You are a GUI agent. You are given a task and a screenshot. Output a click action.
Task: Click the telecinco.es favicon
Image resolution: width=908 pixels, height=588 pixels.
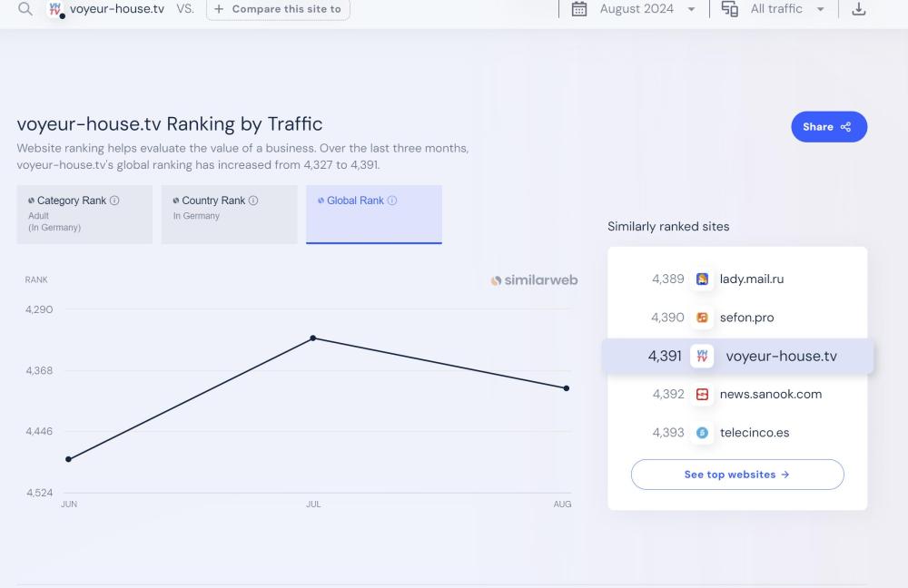(x=702, y=433)
